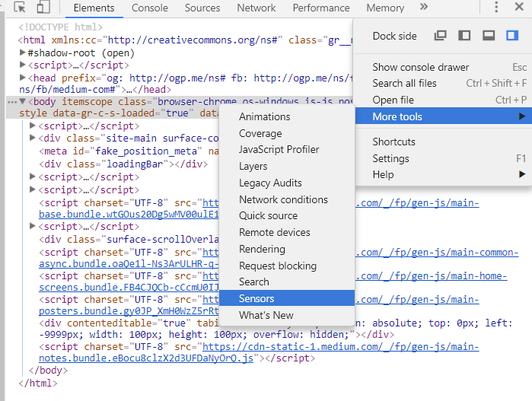This screenshot has height=401, width=532.
Task: Select the surface-scrollOverlay div element
Action: coord(129,239)
